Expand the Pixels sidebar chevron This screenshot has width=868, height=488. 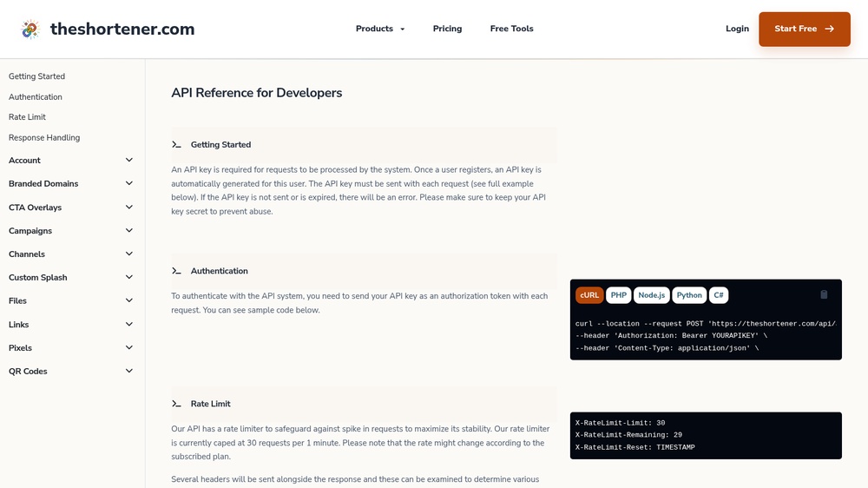[129, 347]
